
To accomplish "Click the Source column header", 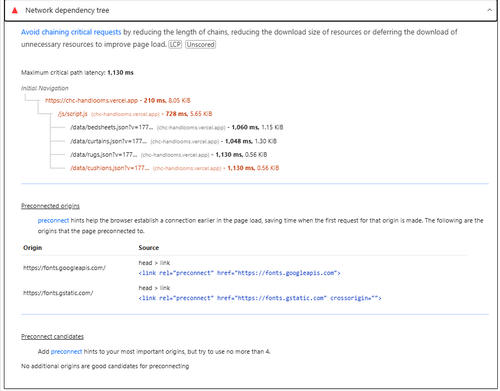I will coord(149,248).
